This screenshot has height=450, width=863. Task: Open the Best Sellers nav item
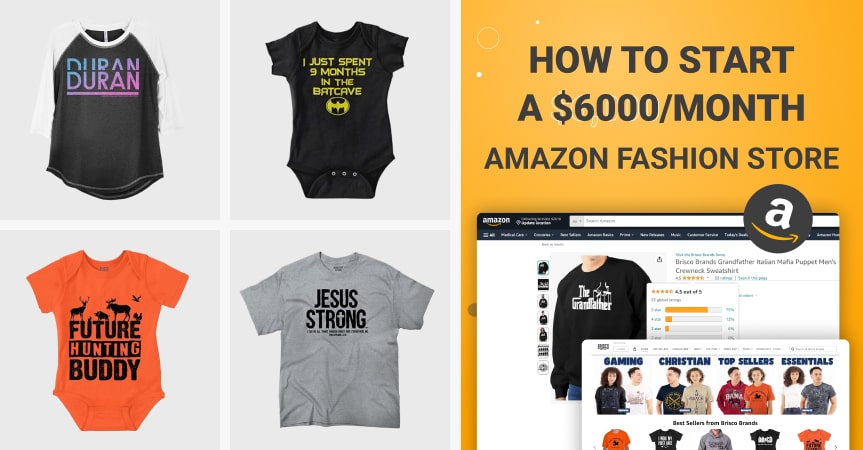pyautogui.click(x=570, y=235)
